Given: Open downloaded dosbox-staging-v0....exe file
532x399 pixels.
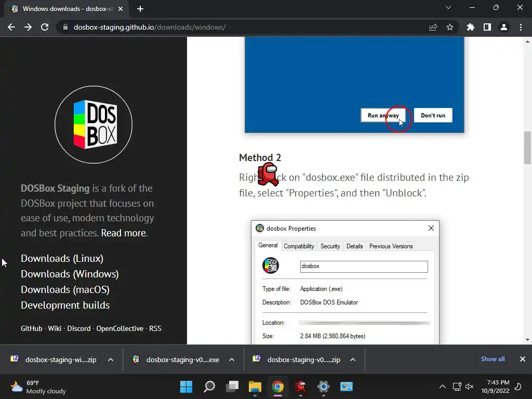Looking at the screenshot, I should coord(177,360).
